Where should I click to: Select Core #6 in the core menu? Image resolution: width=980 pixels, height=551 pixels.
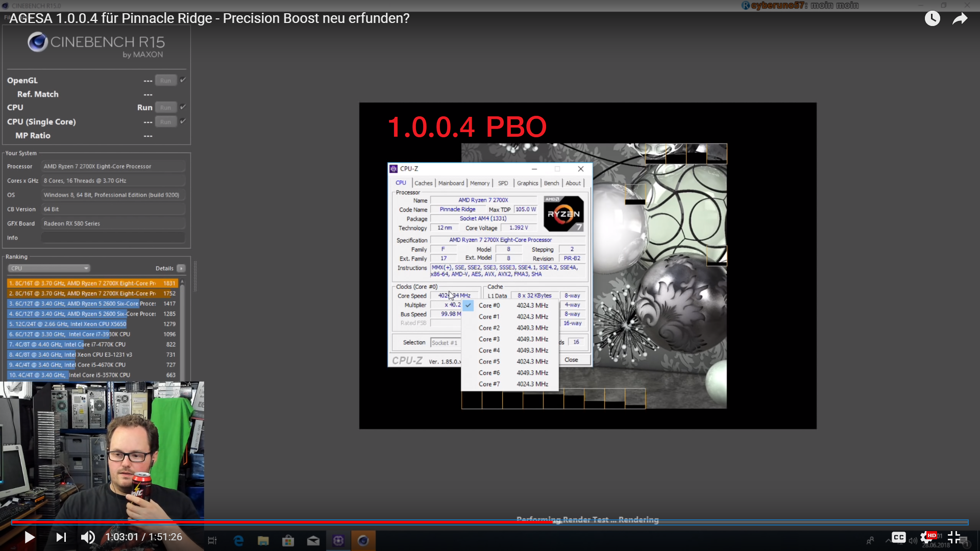coord(510,373)
